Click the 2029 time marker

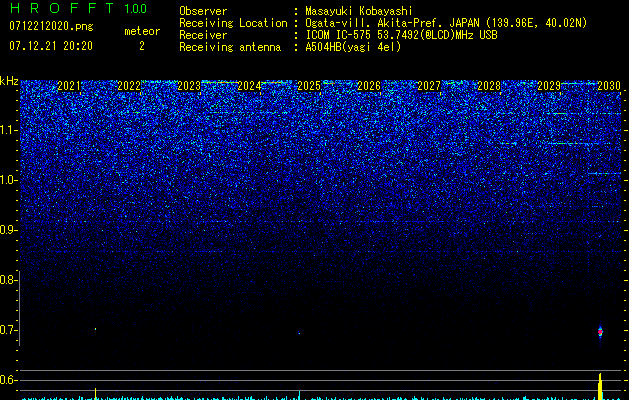[x=549, y=86]
